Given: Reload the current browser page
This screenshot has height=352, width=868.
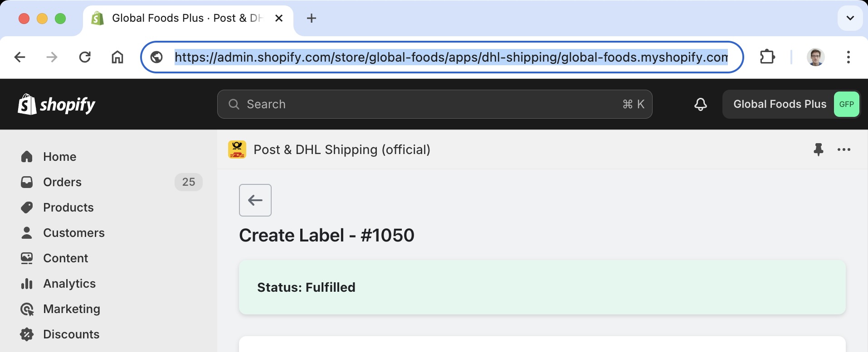Looking at the screenshot, I should point(85,57).
